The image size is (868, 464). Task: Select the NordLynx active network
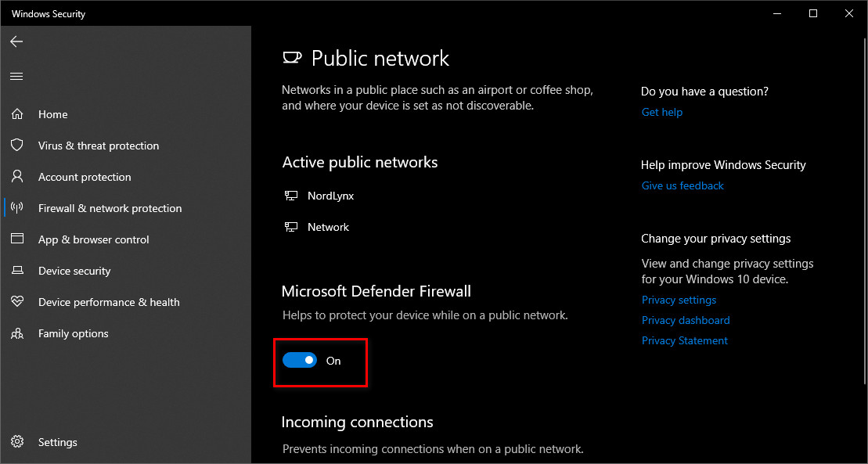click(x=330, y=196)
